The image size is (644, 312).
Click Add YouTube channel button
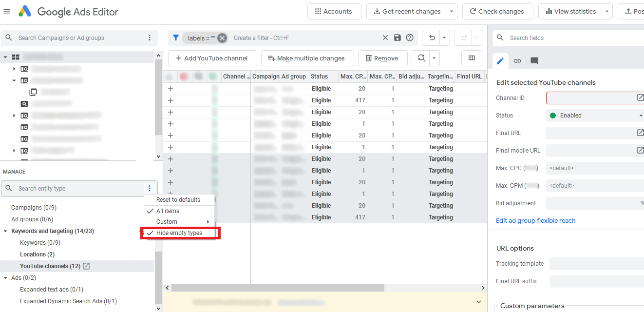pyautogui.click(x=212, y=58)
